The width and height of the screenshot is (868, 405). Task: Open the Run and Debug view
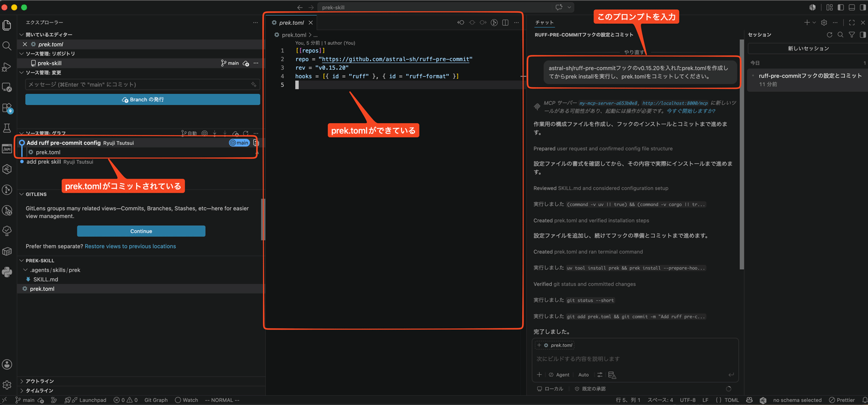tap(7, 67)
